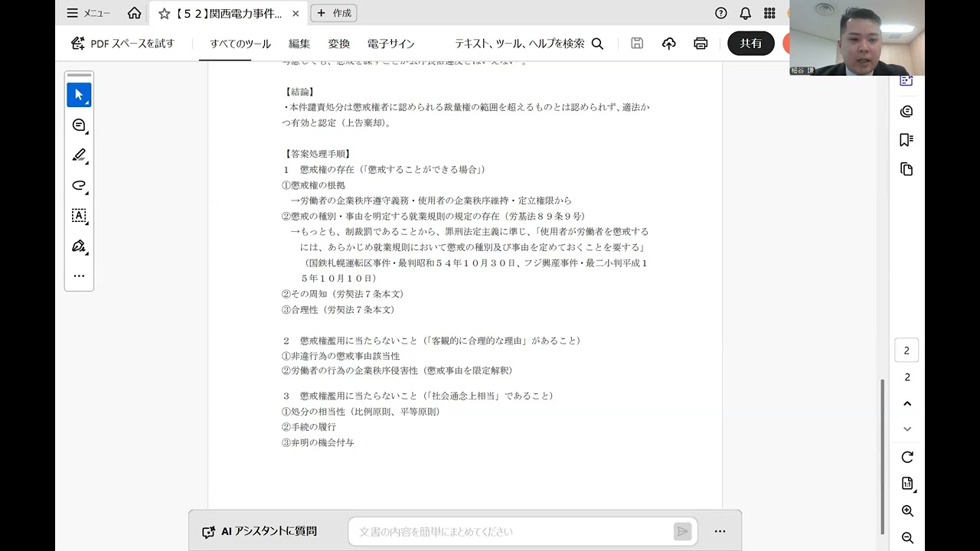The height and width of the screenshot is (551, 980).
Task: Click the line ②手続の履行
Action: tap(309, 427)
